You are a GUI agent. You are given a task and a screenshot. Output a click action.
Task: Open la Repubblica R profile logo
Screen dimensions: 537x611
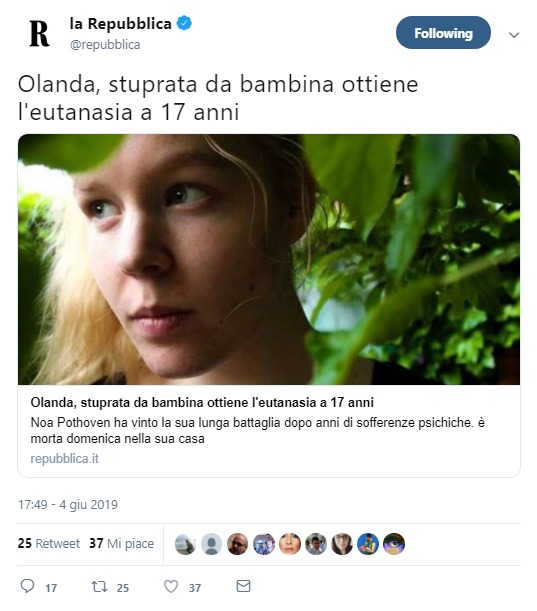[x=39, y=34]
